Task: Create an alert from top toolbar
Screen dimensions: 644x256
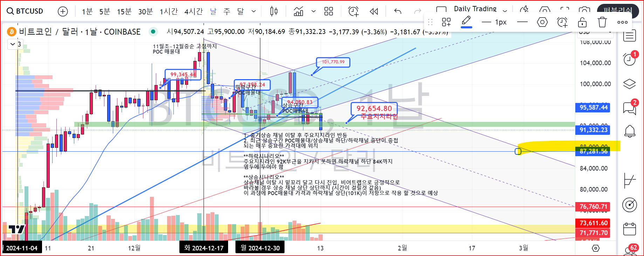Action: coord(353,12)
